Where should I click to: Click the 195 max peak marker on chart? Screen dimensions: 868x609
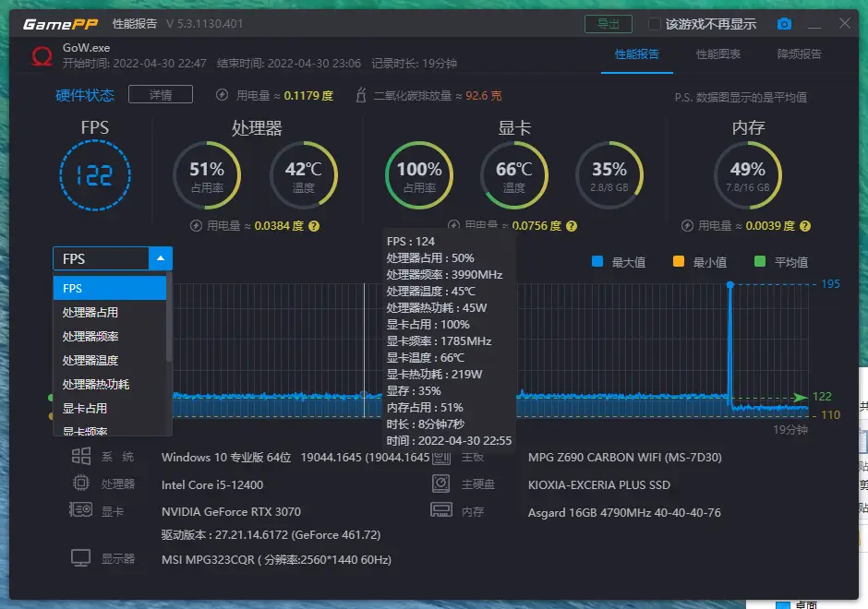click(x=730, y=284)
